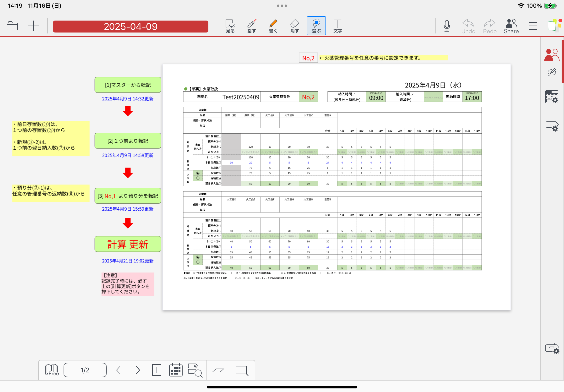
Task: Go to next page arrow
Action: [x=138, y=370]
